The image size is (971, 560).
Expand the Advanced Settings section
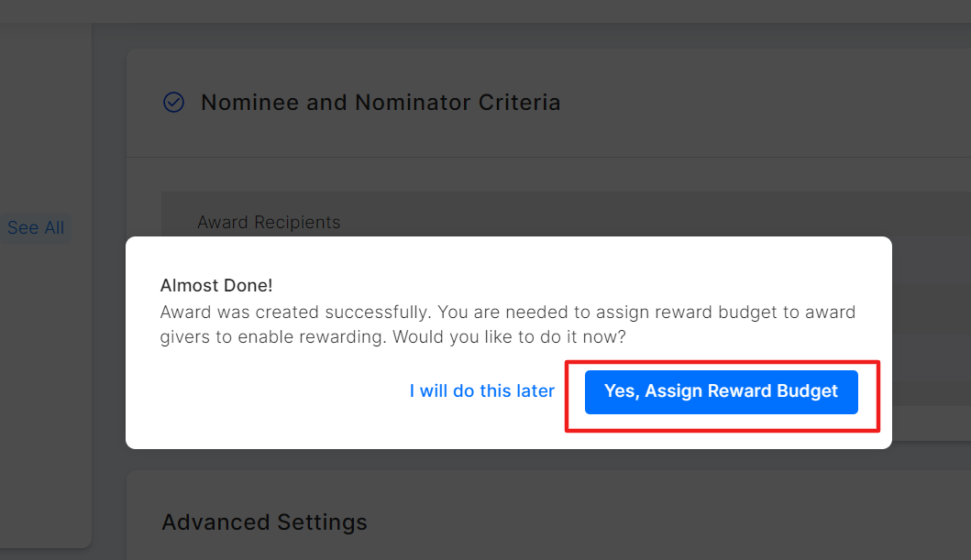(x=264, y=522)
